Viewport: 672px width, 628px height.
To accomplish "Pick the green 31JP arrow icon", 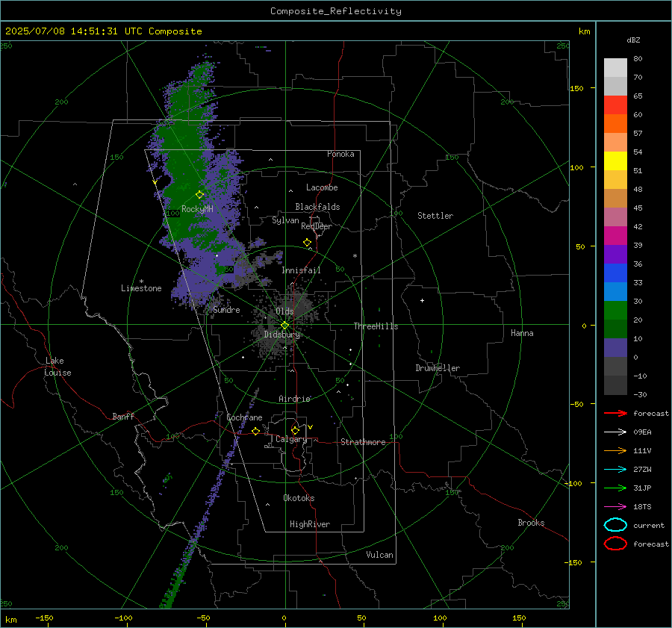I will (x=615, y=488).
